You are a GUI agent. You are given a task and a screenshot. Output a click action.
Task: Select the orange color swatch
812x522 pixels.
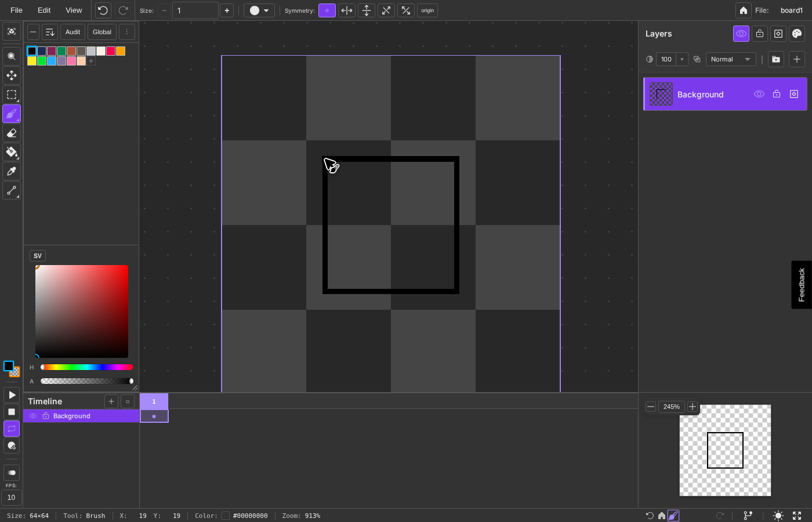pyautogui.click(x=121, y=51)
